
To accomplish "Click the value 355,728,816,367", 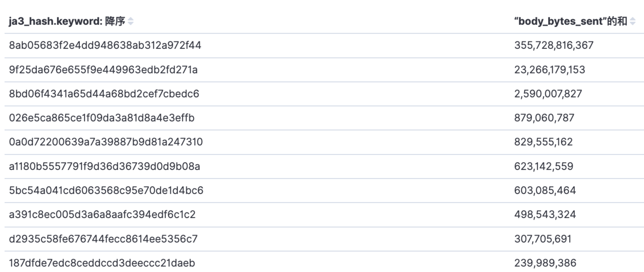I will coord(554,45).
